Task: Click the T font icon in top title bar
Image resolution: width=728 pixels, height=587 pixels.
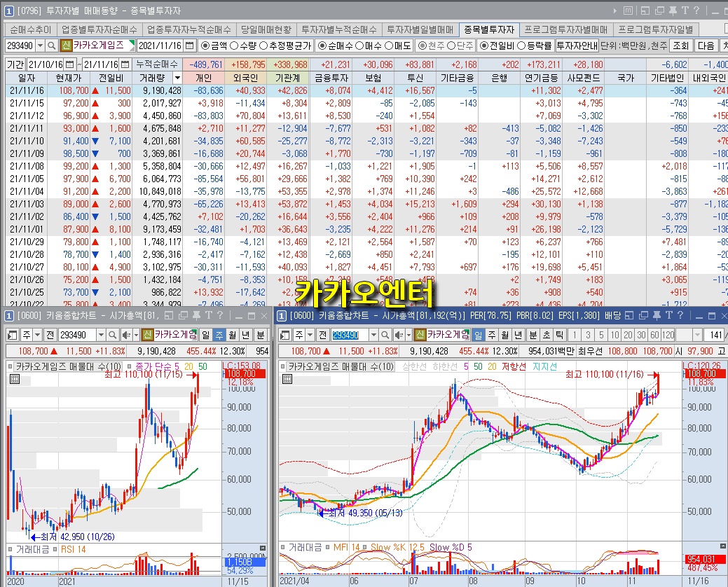Action: 685,11
